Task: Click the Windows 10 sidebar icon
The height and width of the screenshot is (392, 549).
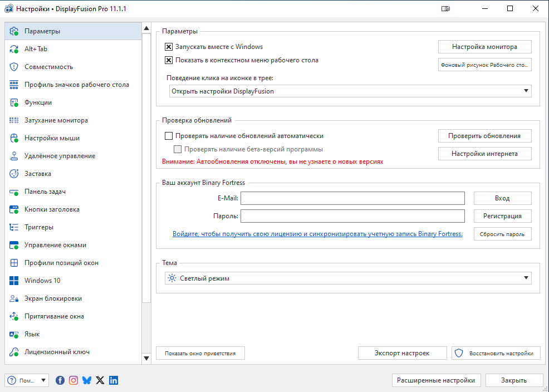Action: pos(14,281)
